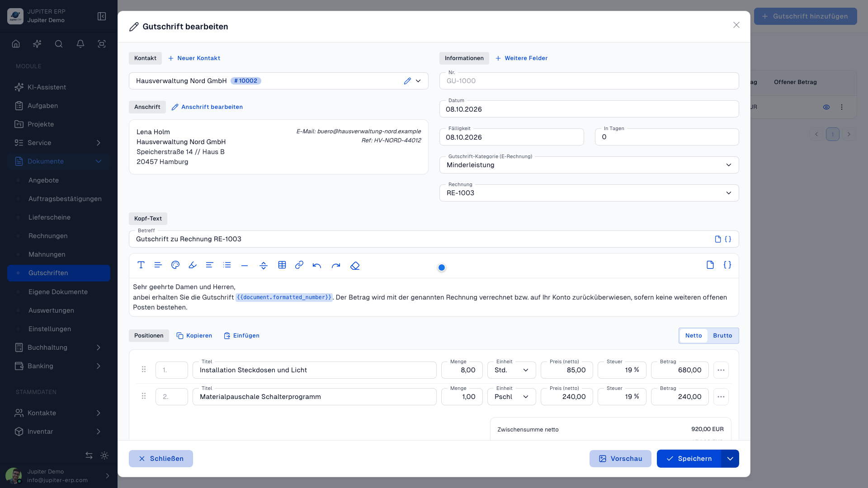Click the blue round handle below the Betreff field

(442, 267)
